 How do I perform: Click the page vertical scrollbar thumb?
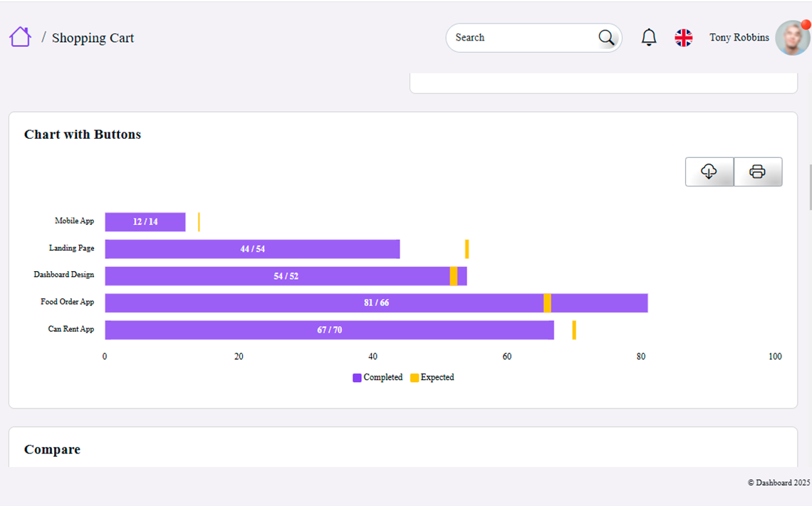click(811, 187)
